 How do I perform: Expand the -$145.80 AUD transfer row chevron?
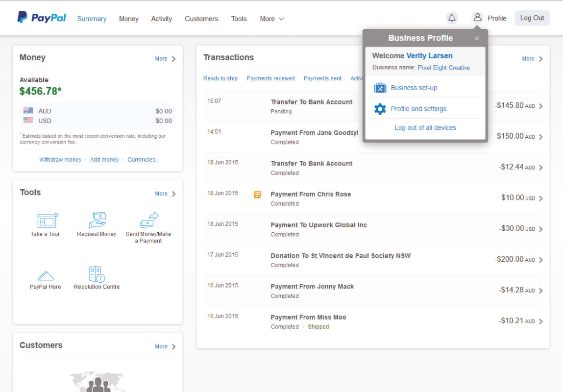541,106
